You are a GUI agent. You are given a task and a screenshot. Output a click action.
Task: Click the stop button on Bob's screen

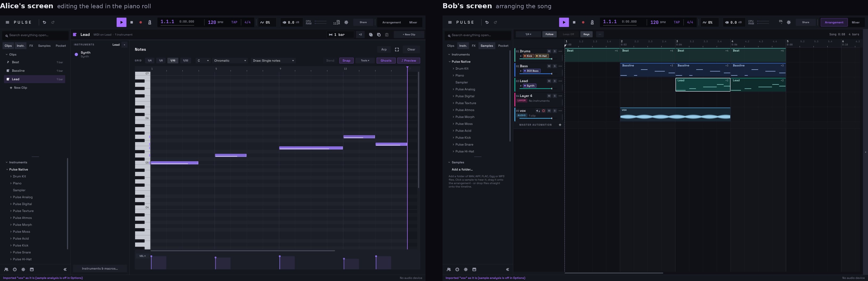point(574,22)
